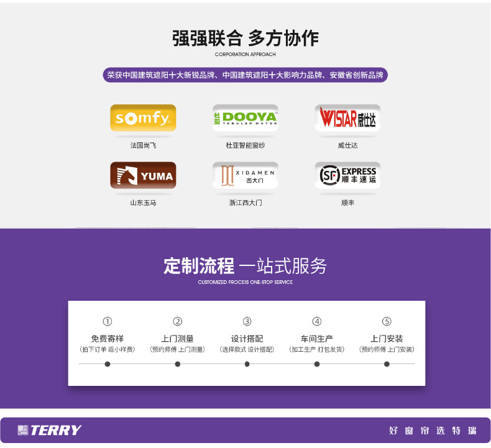Click the SF Express 顺丰速运 logo
Image resolution: width=491 pixels, height=448 pixels.
click(347, 175)
